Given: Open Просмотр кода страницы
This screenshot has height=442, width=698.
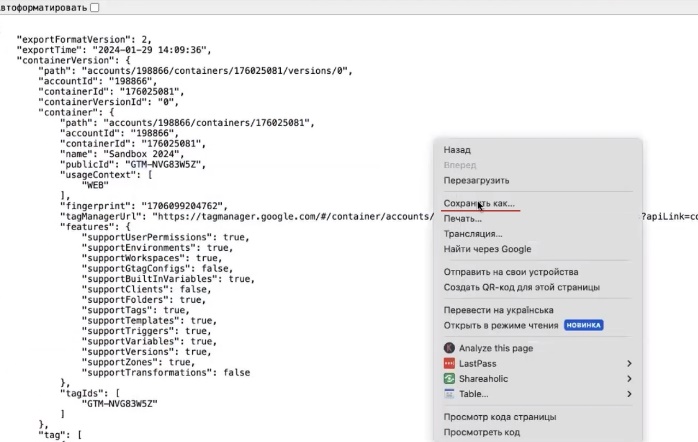Looking at the screenshot, I should point(500,417).
